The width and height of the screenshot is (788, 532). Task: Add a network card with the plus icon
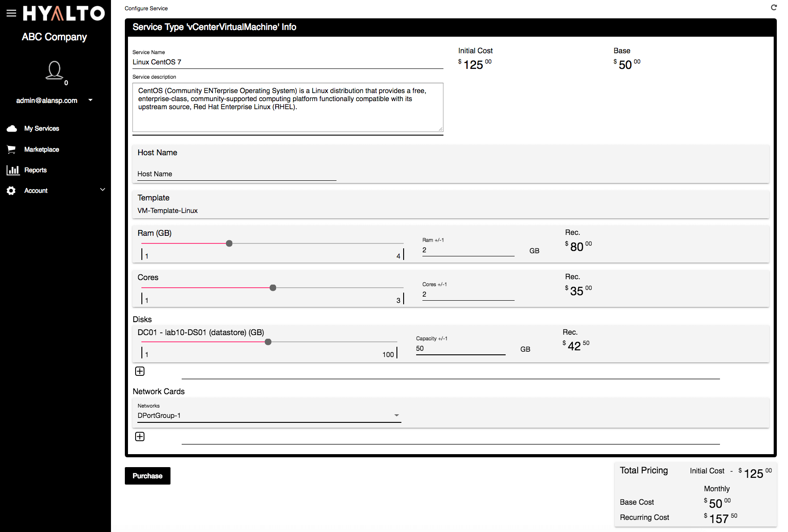tap(140, 437)
